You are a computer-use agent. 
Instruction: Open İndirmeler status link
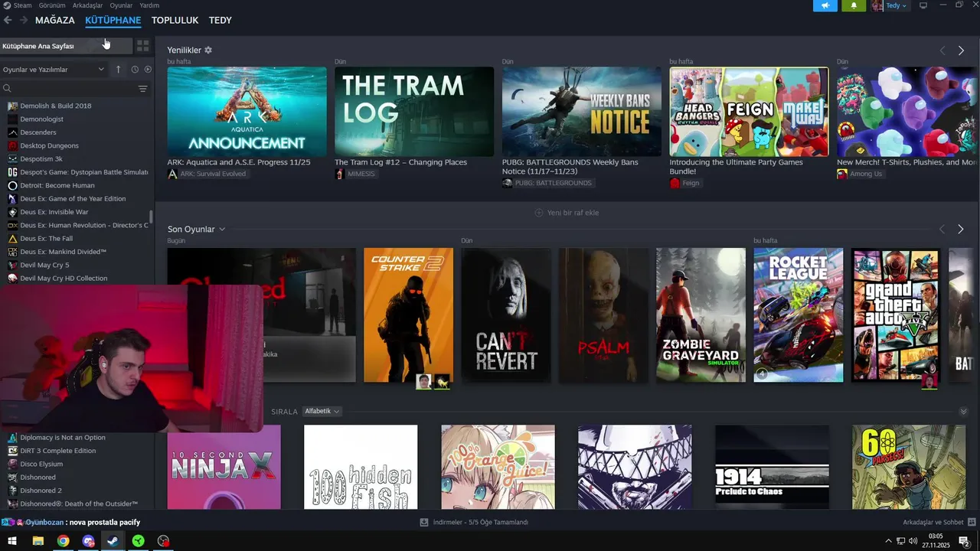[x=481, y=522]
